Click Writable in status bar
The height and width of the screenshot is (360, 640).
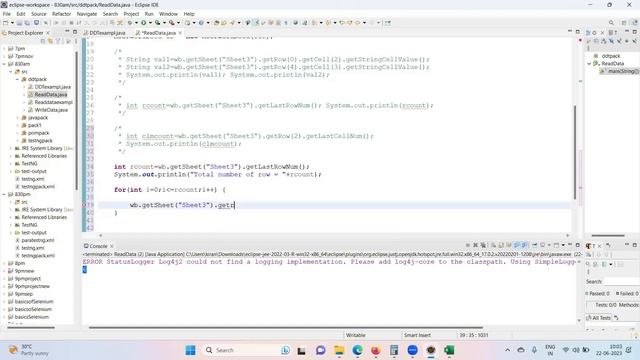[x=356, y=335]
